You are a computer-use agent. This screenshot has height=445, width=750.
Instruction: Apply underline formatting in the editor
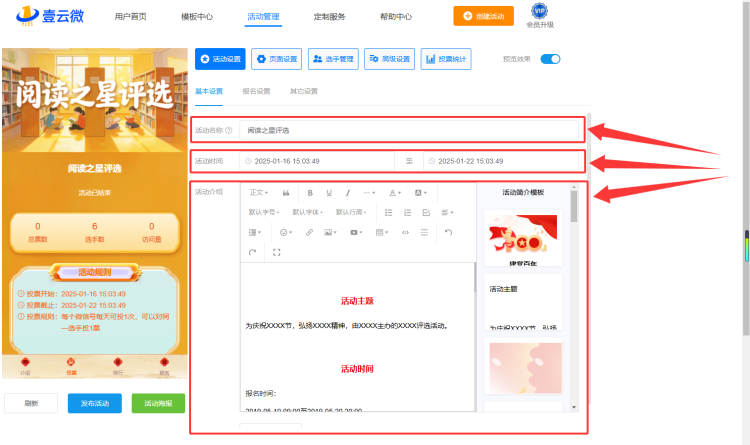coord(329,193)
